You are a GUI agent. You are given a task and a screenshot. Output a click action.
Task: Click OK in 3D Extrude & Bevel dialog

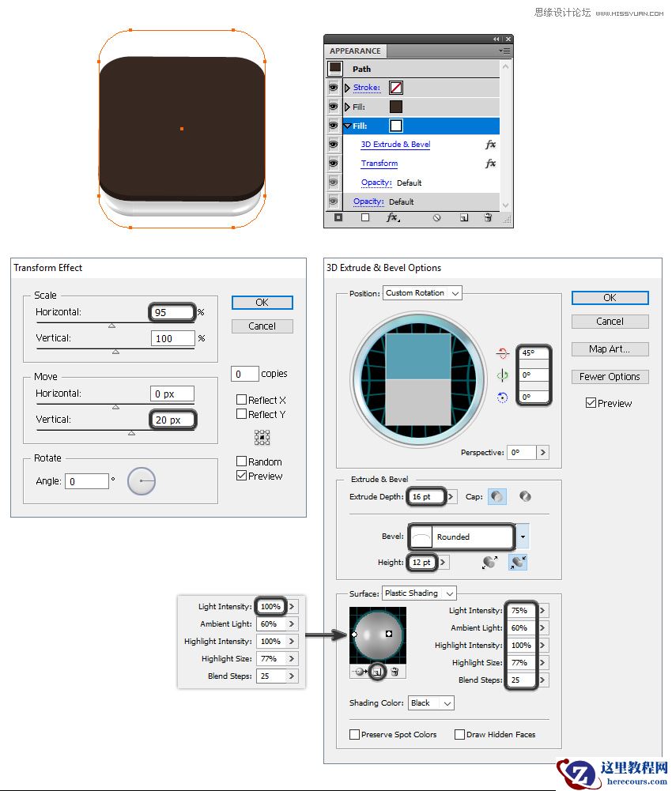click(x=610, y=298)
